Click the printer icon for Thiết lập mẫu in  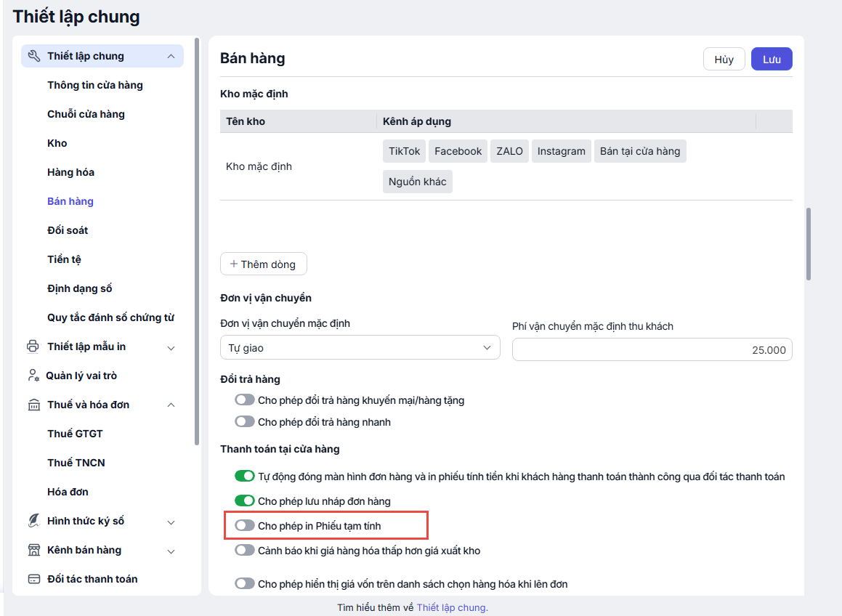tap(33, 346)
